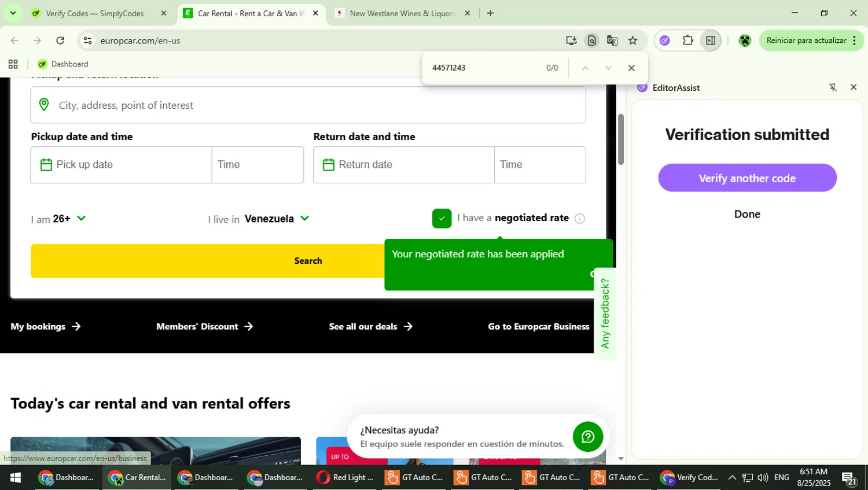This screenshot has height=490, width=868.
Task: Open the Any feedback? side tab
Action: [605, 314]
